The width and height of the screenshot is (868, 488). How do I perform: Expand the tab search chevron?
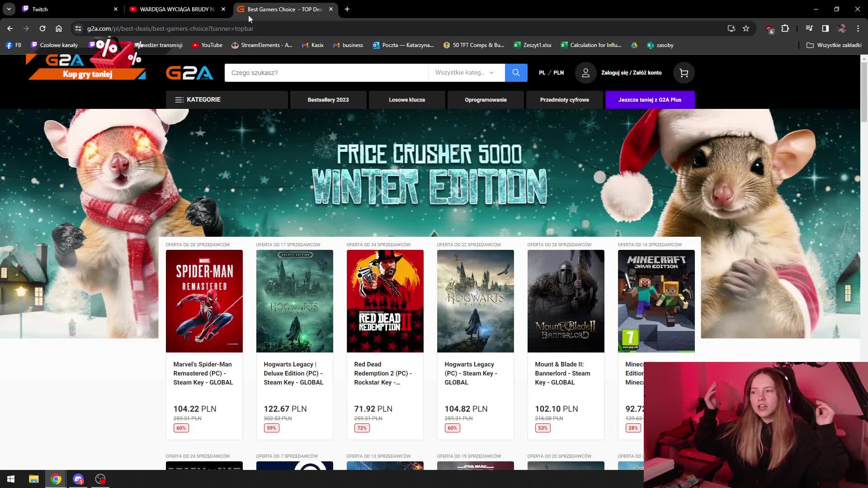point(9,9)
